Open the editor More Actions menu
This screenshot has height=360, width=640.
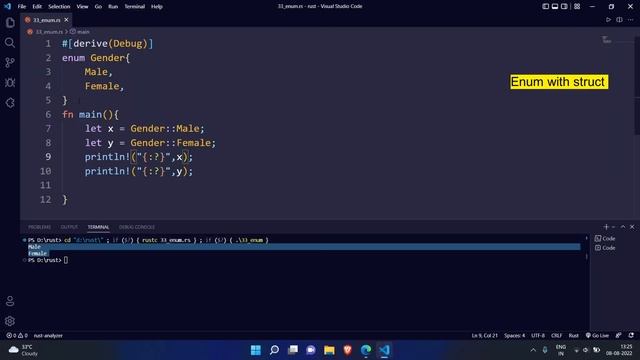click(631, 20)
